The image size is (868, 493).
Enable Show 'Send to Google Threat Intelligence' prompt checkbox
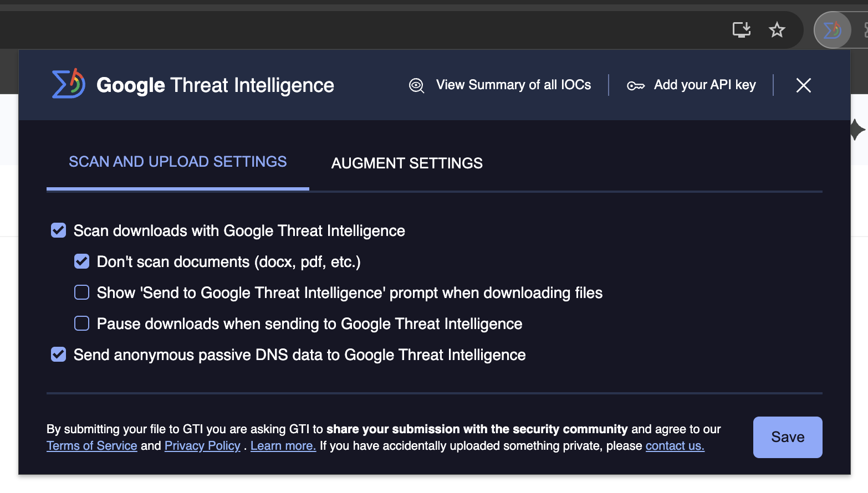81,292
